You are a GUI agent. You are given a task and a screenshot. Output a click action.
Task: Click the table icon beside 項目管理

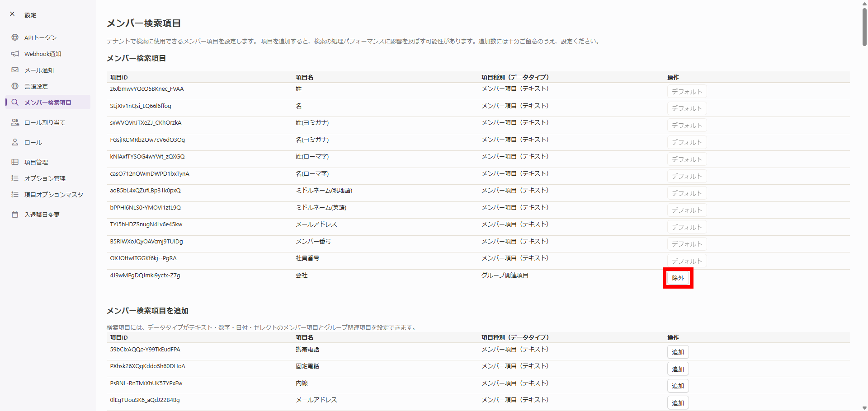pos(15,162)
